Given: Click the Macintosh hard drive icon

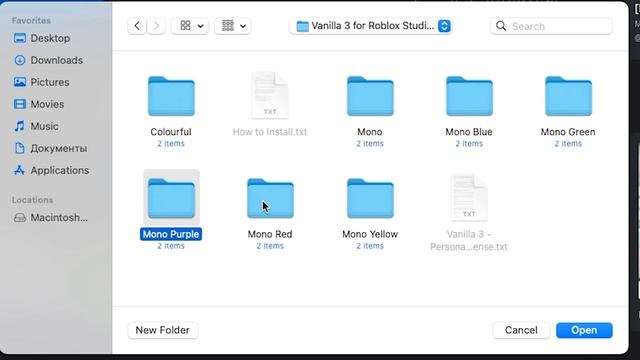Looking at the screenshot, I should point(20,218).
